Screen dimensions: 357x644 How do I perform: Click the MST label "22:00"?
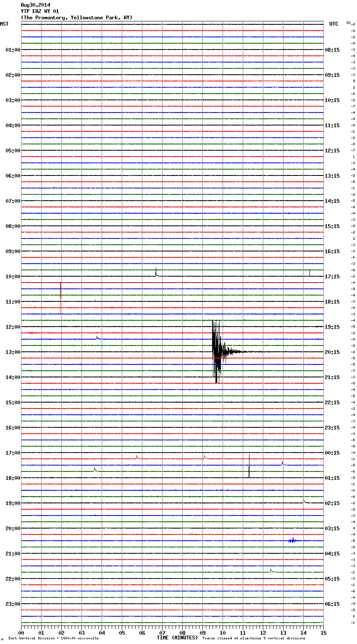[13, 579]
